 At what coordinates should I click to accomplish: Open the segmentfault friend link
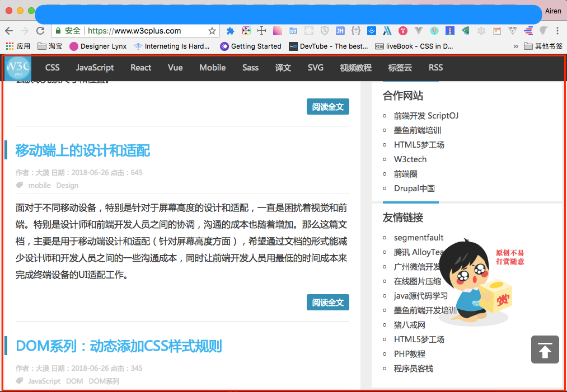(418, 237)
